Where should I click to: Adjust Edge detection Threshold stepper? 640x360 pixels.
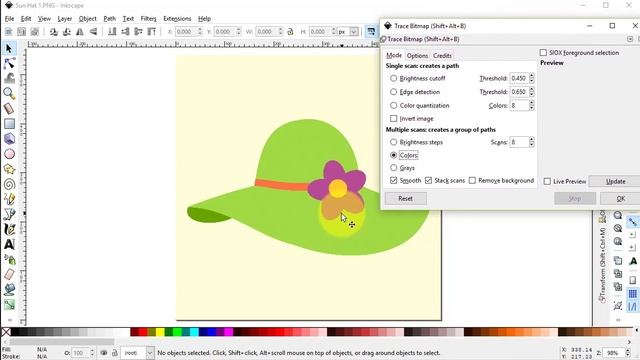coord(531,92)
